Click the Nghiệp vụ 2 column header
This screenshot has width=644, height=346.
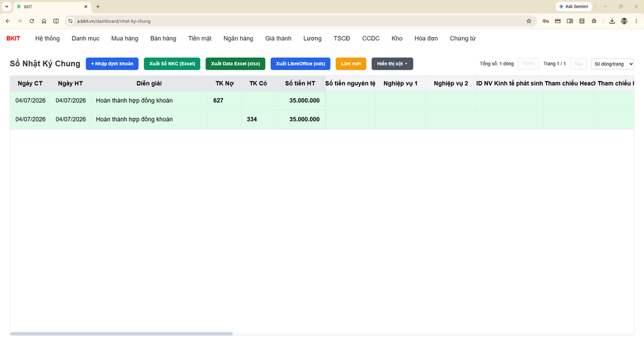click(451, 84)
